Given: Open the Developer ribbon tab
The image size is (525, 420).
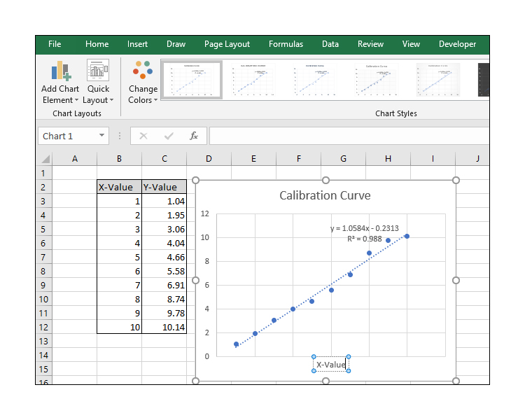Looking at the screenshot, I should click(x=457, y=44).
